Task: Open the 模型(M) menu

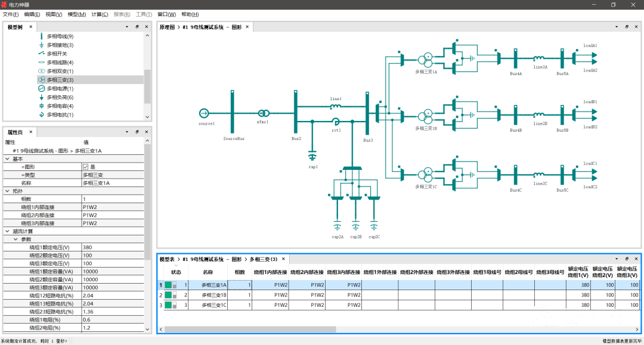Action: click(x=77, y=14)
